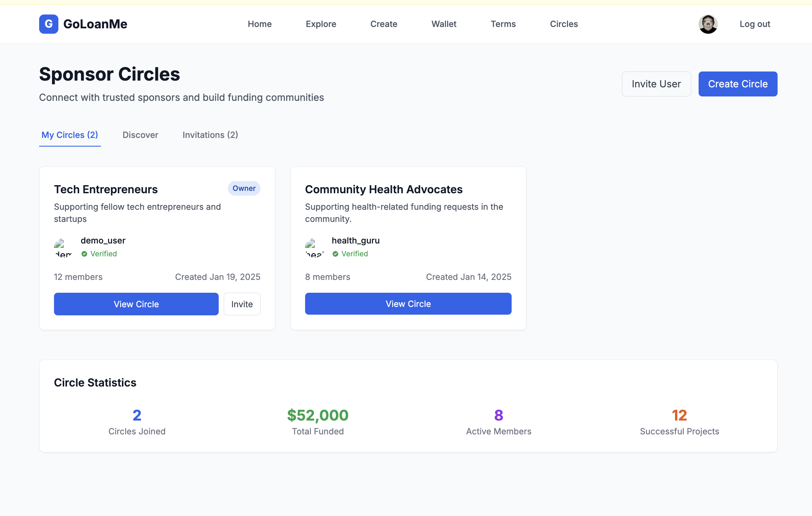Go to Explore in the navigation

click(321, 24)
